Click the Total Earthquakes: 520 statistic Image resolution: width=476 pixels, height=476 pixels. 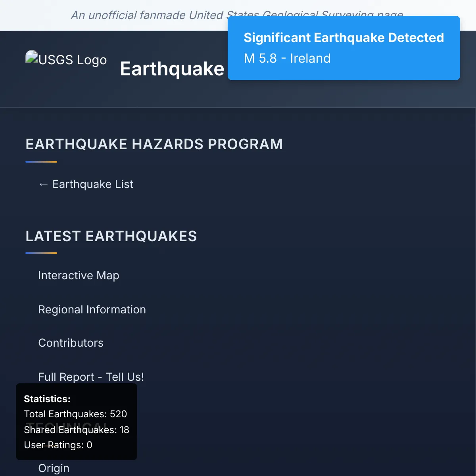click(75, 414)
